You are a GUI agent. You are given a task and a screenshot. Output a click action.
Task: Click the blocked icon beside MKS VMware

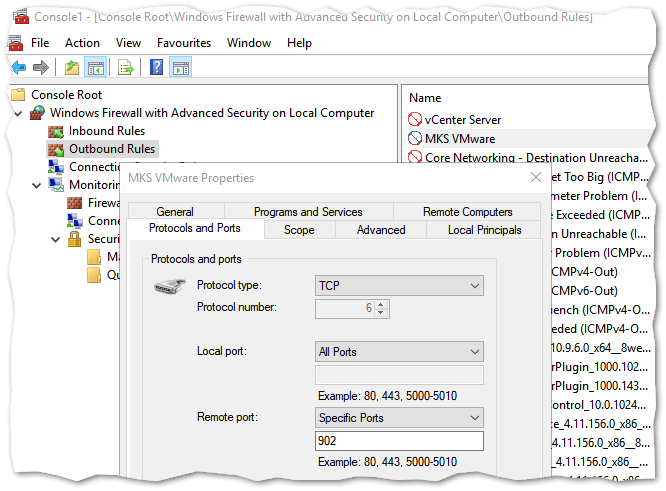pyautogui.click(x=415, y=138)
